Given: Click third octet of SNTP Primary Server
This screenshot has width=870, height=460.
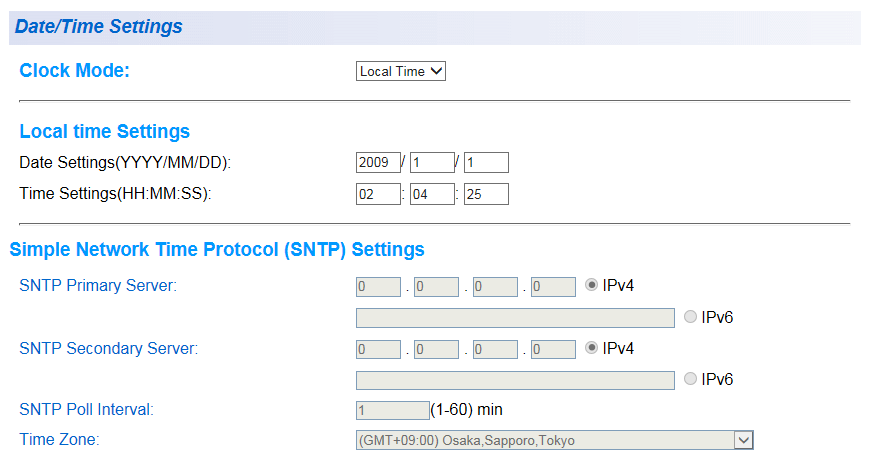Looking at the screenshot, I should tap(495, 286).
